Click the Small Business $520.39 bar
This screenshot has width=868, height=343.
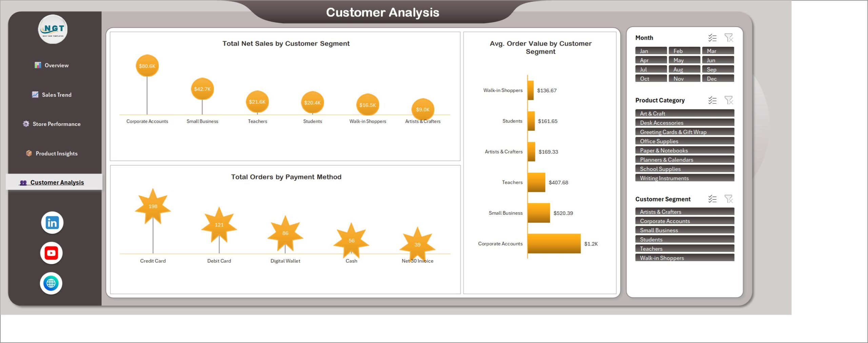point(539,213)
